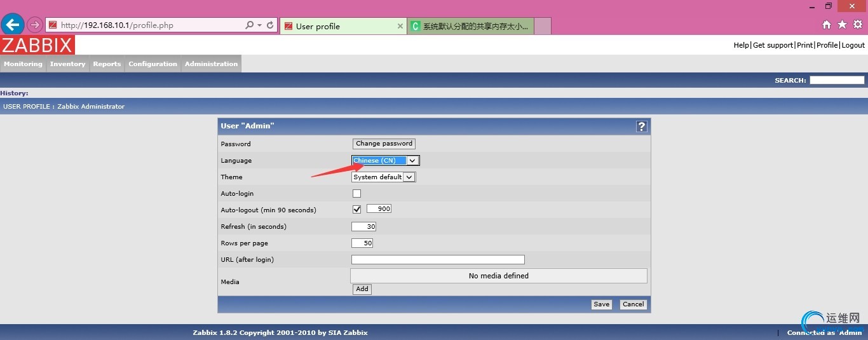Click the Change password button
The height and width of the screenshot is (340, 868).
click(384, 144)
